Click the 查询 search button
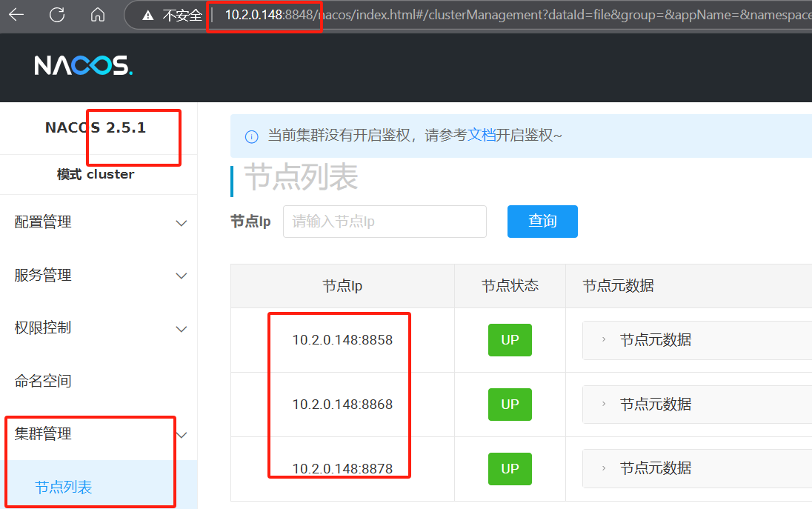This screenshot has width=812, height=509. click(542, 222)
